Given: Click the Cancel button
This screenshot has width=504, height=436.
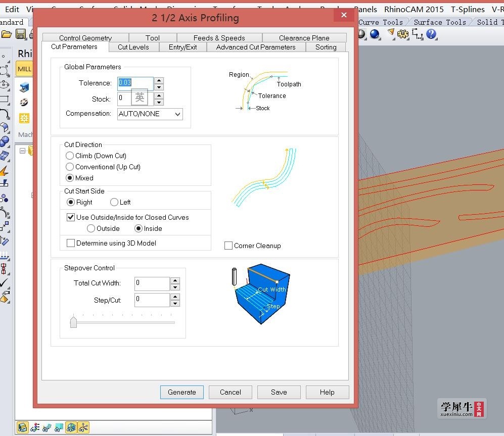Looking at the screenshot, I should [231, 393].
